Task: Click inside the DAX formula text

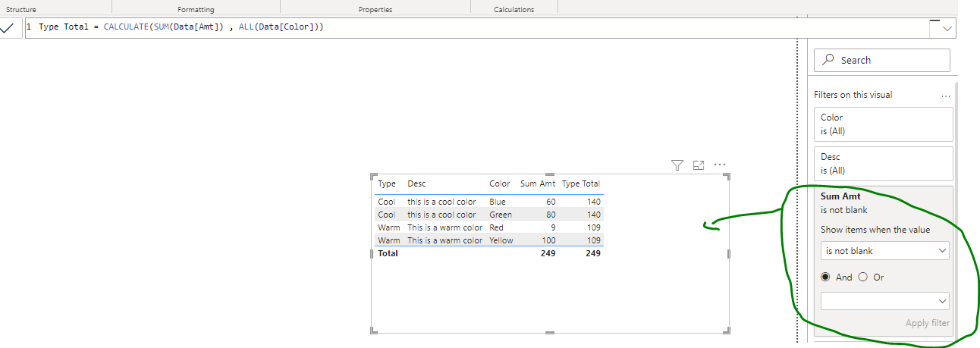Action: point(181,27)
